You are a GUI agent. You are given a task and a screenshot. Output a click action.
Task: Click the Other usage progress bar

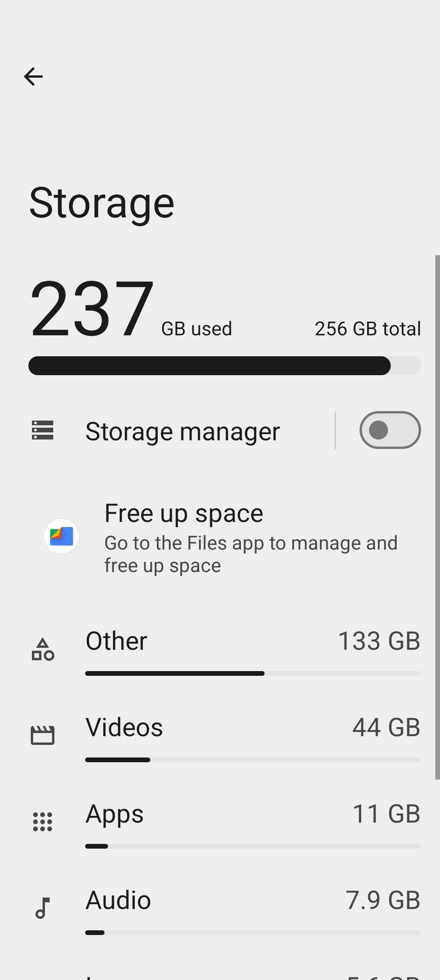coord(253,673)
